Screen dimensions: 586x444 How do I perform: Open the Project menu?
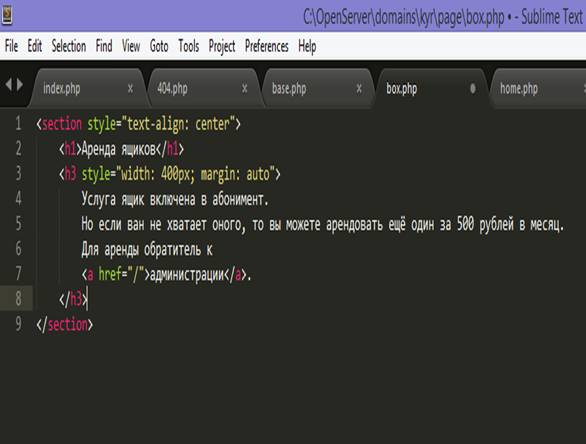tap(222, 47)
